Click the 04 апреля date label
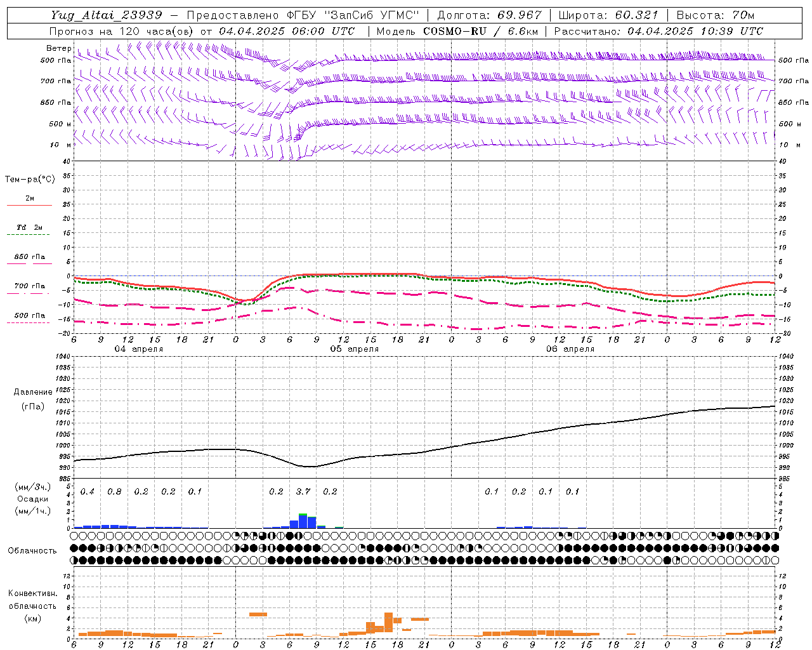The width and height of the screenshot is (812, 650). 138,349
